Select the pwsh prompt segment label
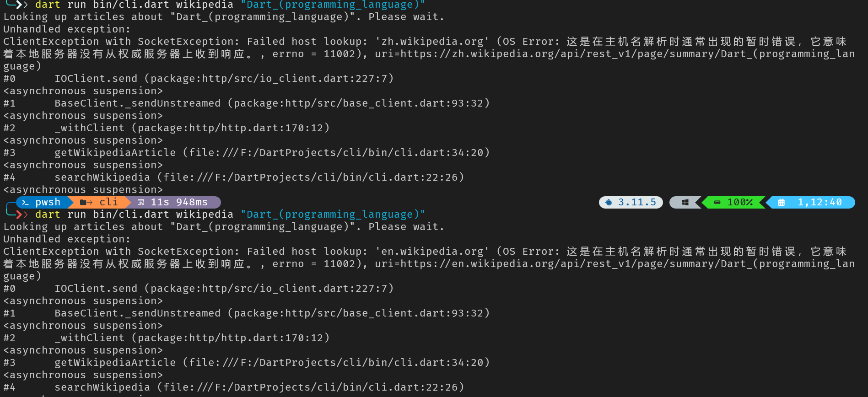868x397 pixels. tap(48, 202)
